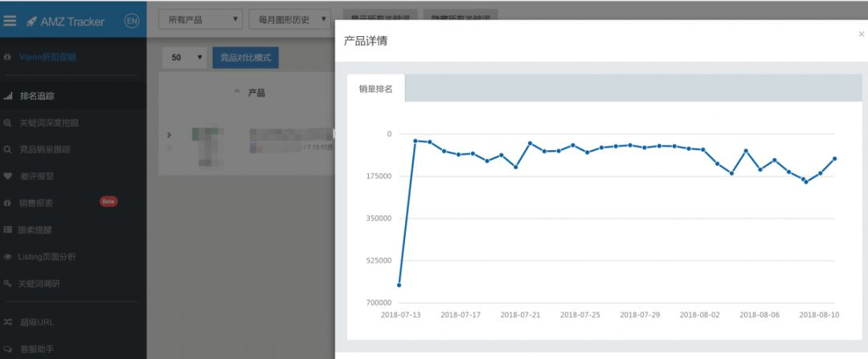Click the AMZ Tracker brand text
The image size is (868, 359).
(x=72, y=22)
